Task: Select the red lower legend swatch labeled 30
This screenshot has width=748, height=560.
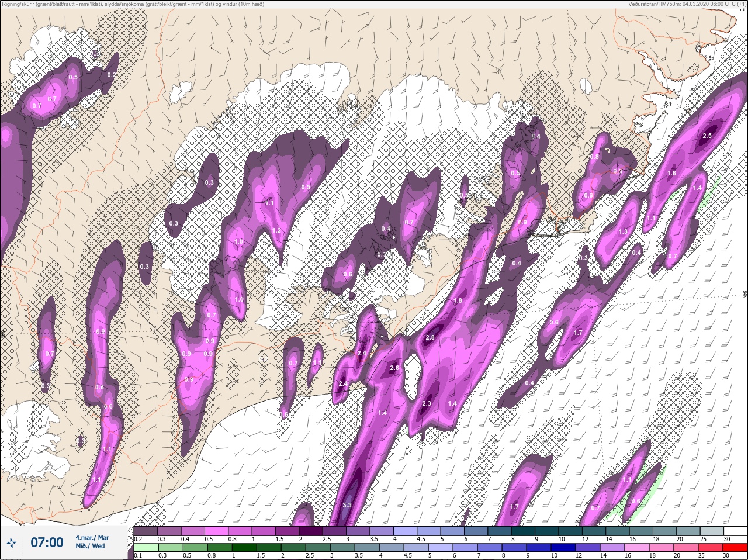Action: [x=735, y=548]
